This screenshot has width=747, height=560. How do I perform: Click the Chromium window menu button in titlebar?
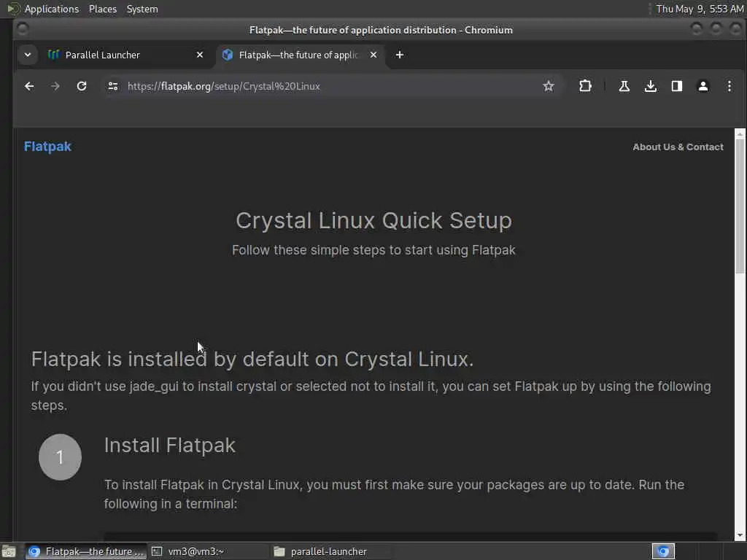click(23, 29)
